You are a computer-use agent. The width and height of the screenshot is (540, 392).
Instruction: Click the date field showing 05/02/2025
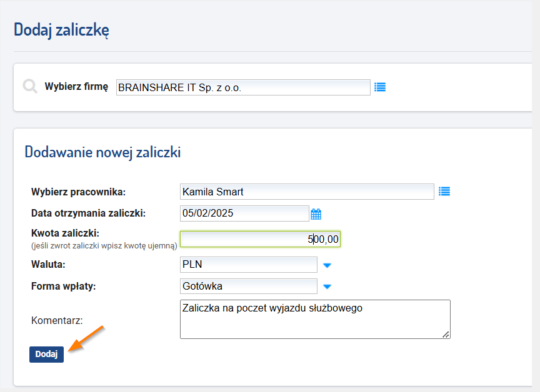pos(244,213)
